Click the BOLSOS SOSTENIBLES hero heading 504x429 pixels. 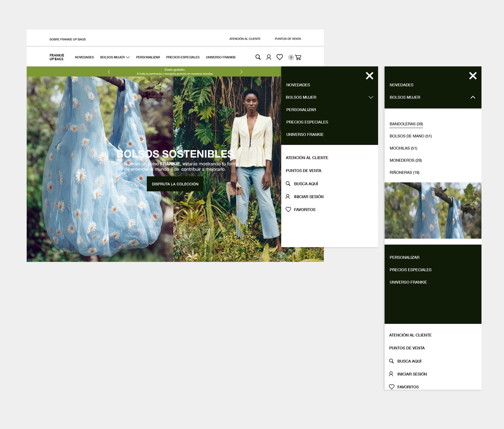tap(175, 154)
